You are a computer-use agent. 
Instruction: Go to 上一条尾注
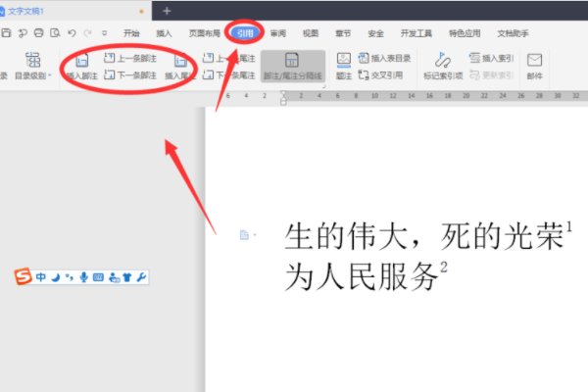229,58
